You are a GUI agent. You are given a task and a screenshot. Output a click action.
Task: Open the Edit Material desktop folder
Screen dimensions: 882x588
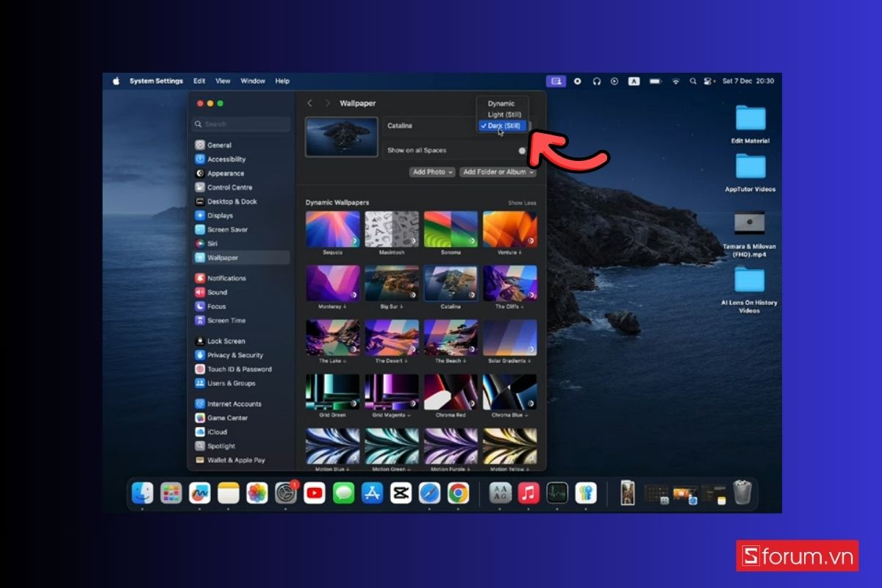click(750, 118)
